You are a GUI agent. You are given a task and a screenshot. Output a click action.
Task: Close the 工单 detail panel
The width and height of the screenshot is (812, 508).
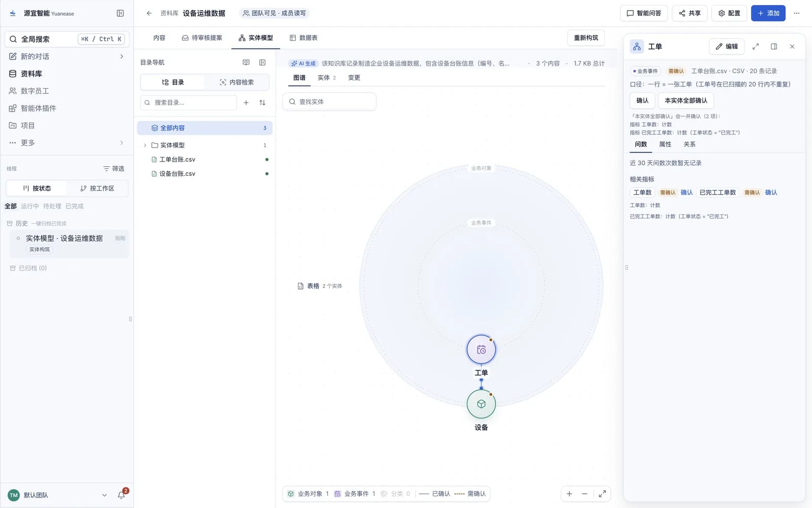click(x=792, y=47)
